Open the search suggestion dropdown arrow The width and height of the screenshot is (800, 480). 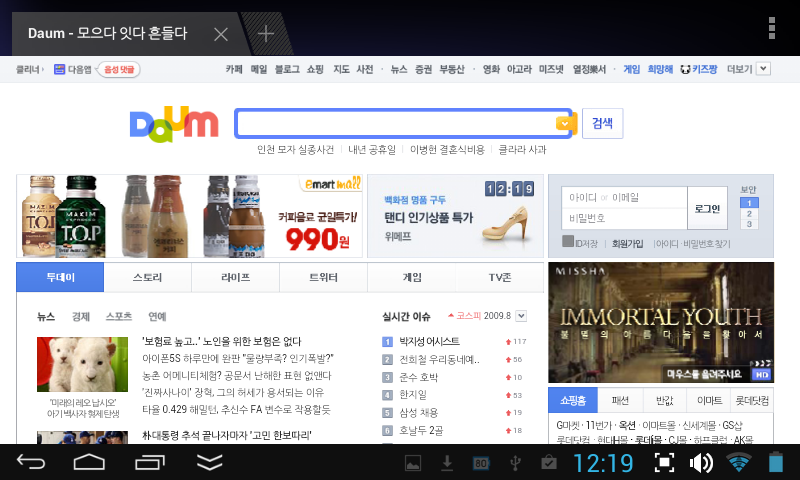[564, 123]
